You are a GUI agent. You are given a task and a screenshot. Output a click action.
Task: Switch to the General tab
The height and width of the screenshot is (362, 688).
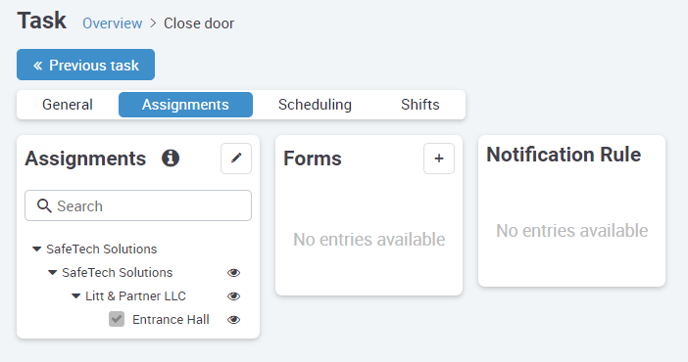[x=68, y=104]
